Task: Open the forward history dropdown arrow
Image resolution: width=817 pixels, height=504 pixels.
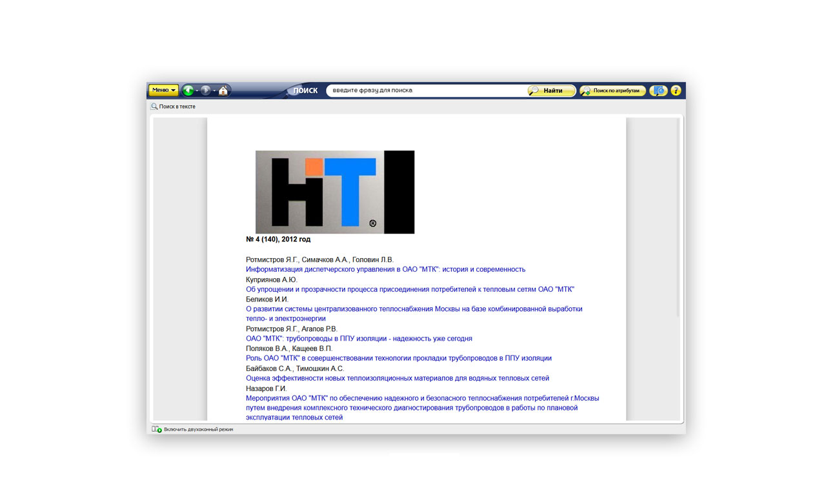Action: (x=214, y=91)
